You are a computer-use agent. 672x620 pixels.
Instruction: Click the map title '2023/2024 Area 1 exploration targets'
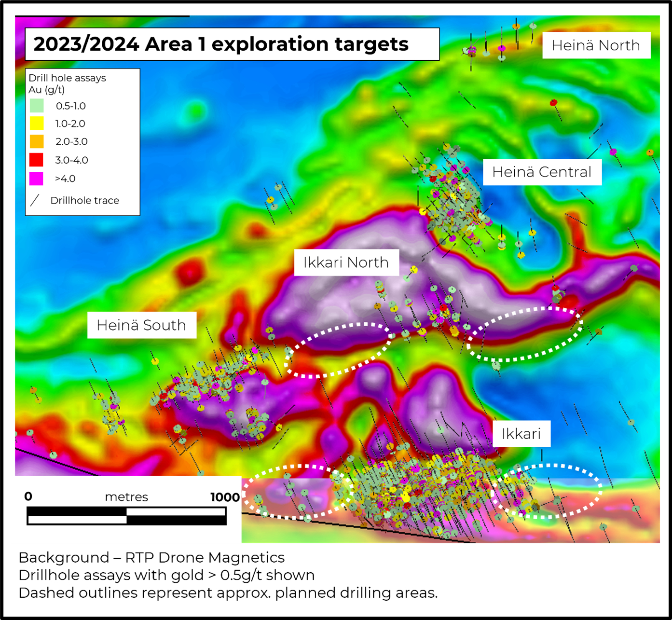click(221, 44)
